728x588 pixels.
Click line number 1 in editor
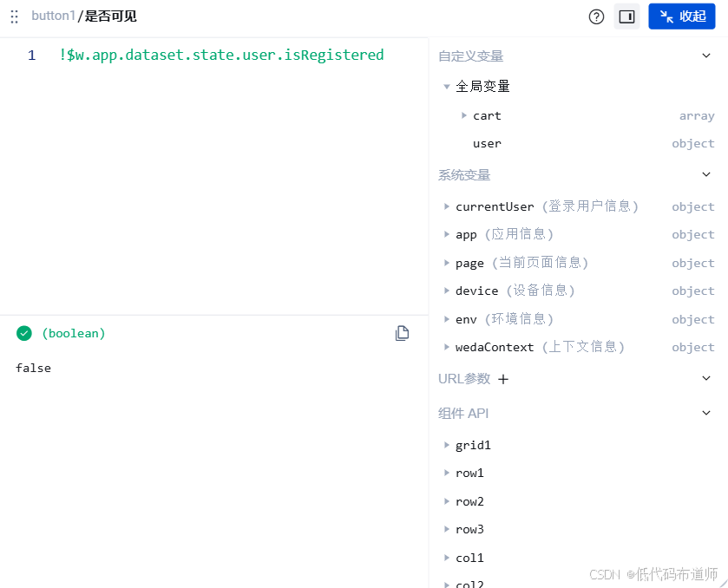click(x=31, y=56)
